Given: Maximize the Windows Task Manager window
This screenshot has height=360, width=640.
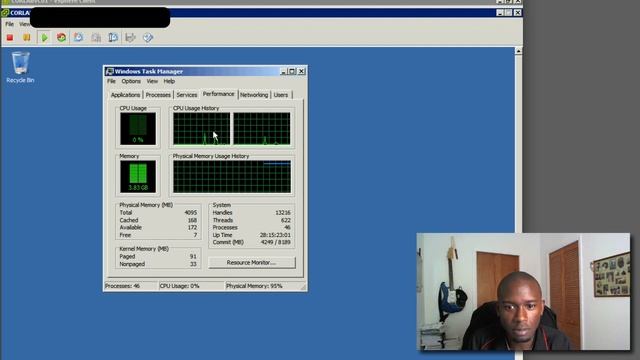Looking at the screenshot, I should tap(292, 71).
